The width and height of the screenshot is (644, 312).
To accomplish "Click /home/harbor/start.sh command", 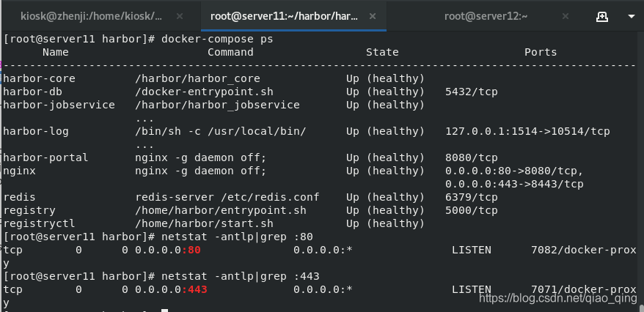I will pos(204,223).
